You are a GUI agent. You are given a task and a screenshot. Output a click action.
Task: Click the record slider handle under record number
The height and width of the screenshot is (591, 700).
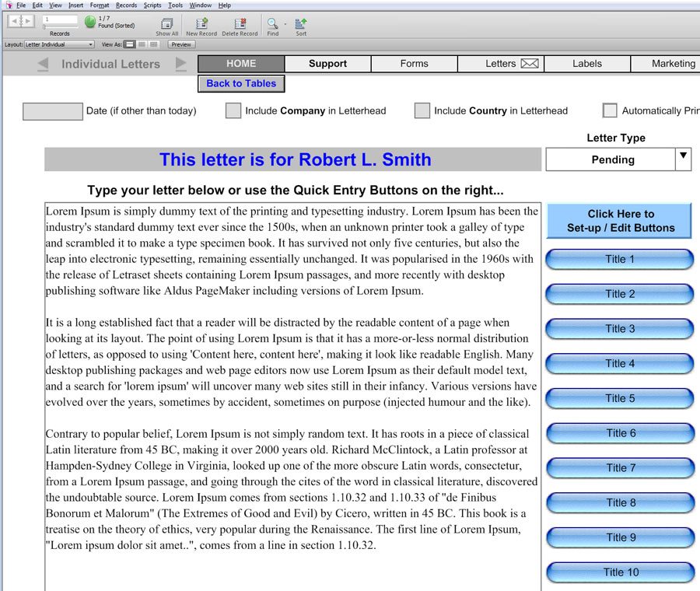[44, 26]
